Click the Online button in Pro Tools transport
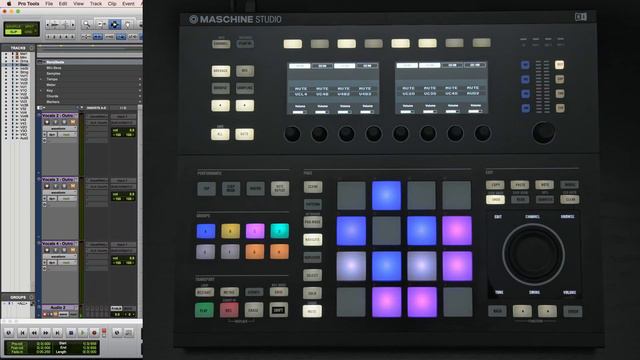Viewport: 640px width, 360px height. click(9, 333)
